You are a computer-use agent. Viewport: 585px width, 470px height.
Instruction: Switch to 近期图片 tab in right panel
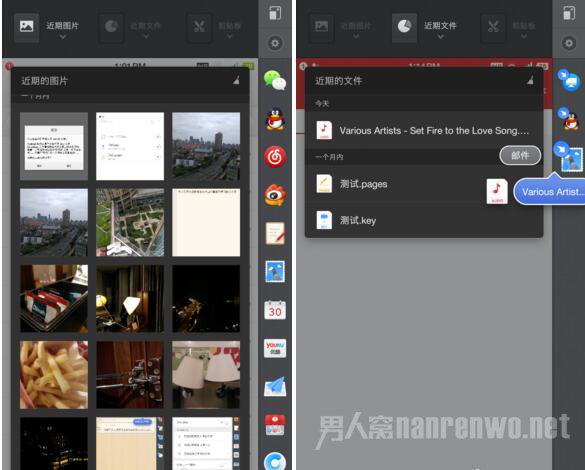click(x=322, y=27)
